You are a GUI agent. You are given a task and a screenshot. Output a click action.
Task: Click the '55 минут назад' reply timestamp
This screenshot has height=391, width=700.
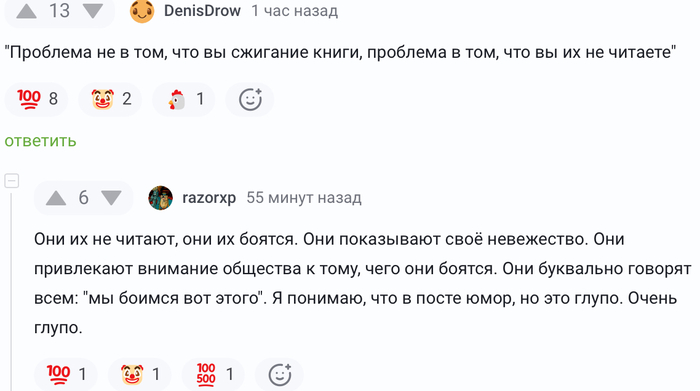coord(304,198)
